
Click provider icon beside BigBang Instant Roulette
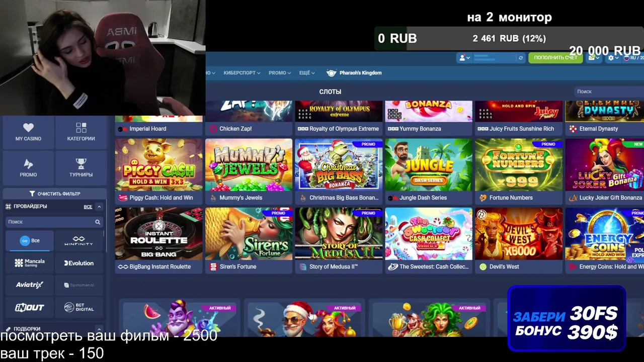pos(122,266)
